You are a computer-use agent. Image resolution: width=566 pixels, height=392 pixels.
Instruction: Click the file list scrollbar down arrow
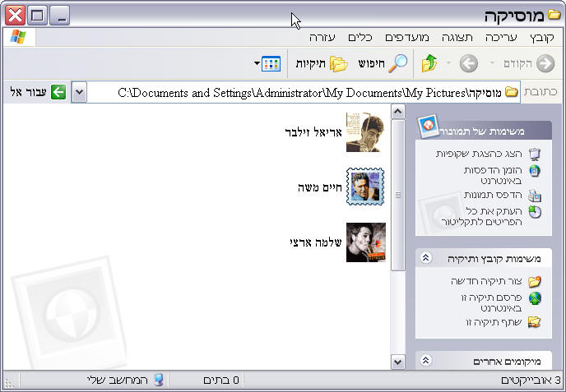coord(398,362)
